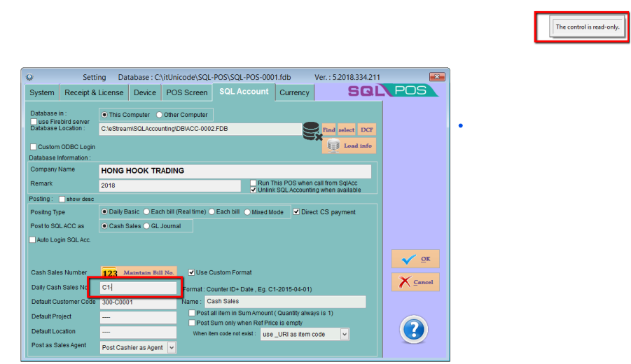Select Daily Basic posting type
Screen dimensions: 631x364
click(120, 211)
